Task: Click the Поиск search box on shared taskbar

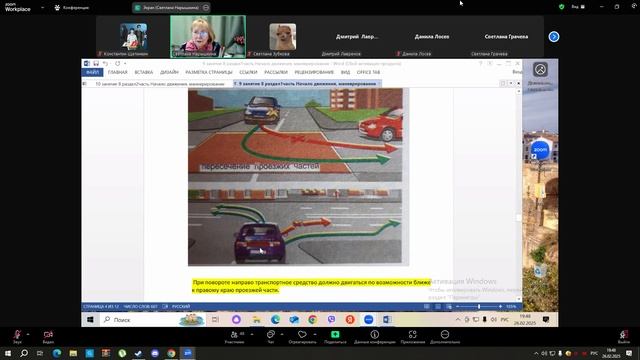Action: pos(153,320)
